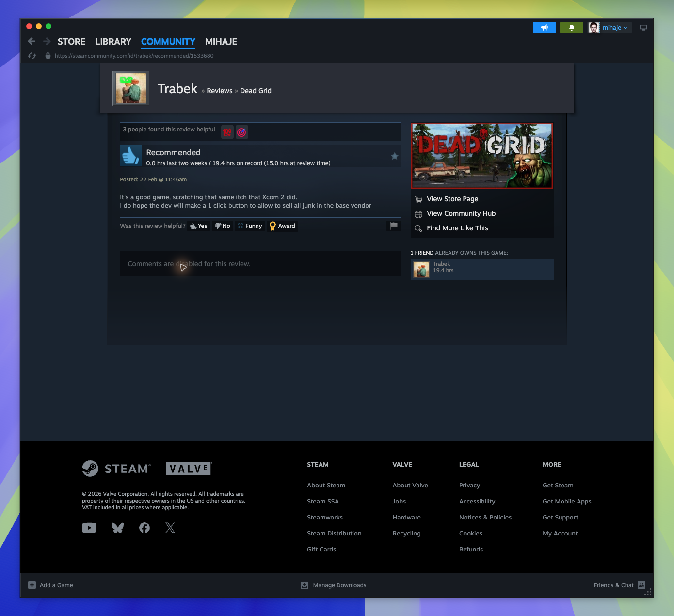Viewport: 674px width, 616px height.
Task: Favorite the review with star icon
Action: point(395,156)
